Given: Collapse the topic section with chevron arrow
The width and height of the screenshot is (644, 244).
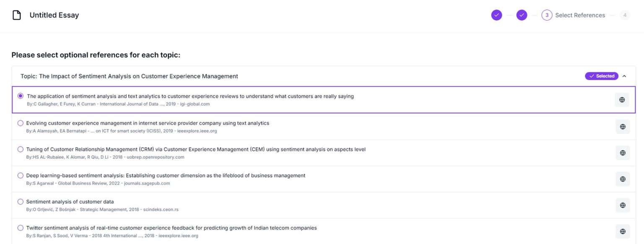Looking at the screenshot, I should [624, 76].
